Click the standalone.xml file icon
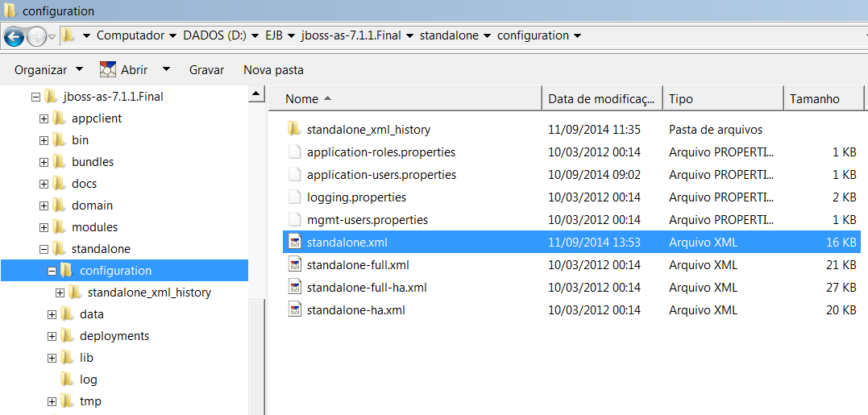This screenshot has width=868, height=415. [294, 242]
